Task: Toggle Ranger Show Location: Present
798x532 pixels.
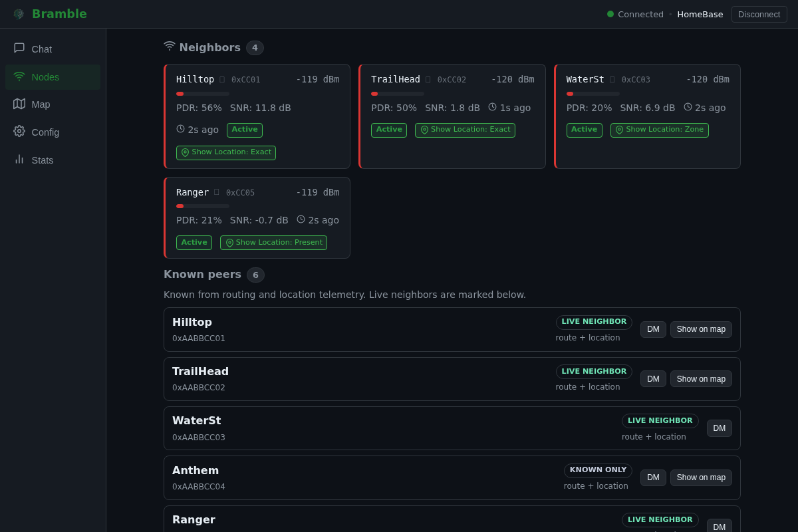Action: [x=273, y=243]
